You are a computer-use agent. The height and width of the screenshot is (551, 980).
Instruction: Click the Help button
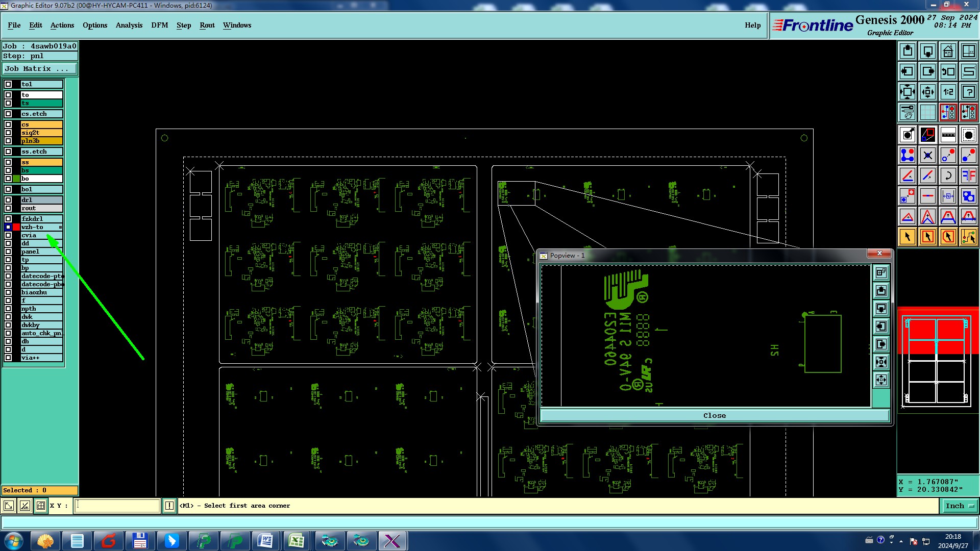coord(752,25)
